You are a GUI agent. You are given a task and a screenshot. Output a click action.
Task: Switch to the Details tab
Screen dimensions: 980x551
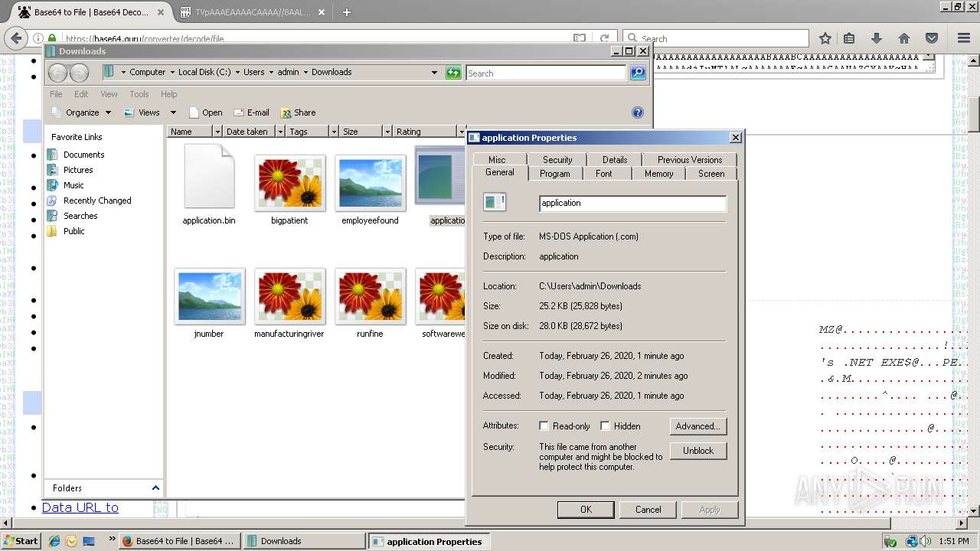point(615,159)
